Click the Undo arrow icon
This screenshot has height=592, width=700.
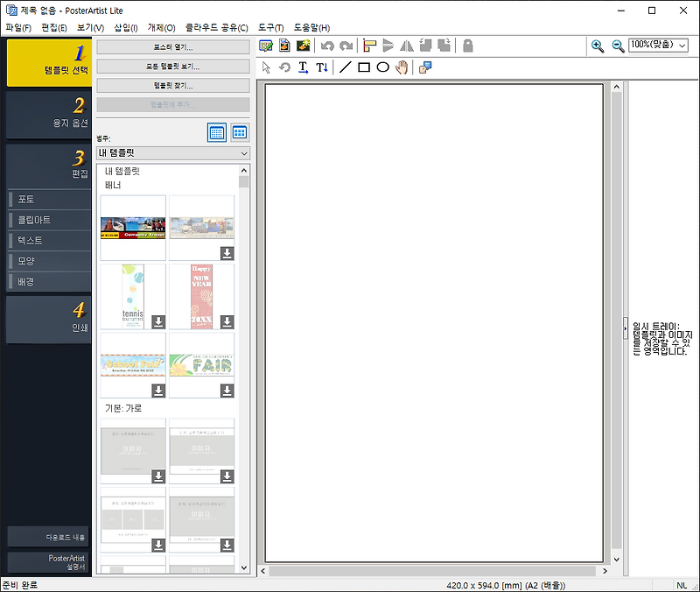tap(327, 46)
